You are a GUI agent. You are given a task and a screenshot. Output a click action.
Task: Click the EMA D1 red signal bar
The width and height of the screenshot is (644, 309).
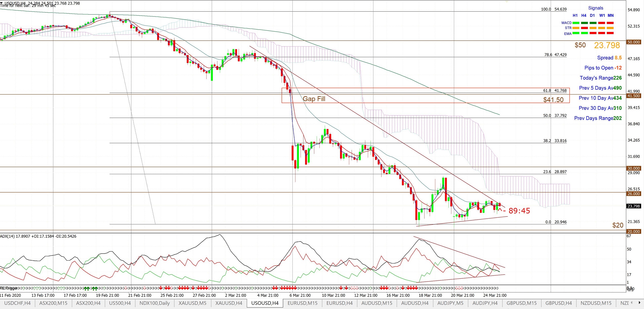click(593, 33)
